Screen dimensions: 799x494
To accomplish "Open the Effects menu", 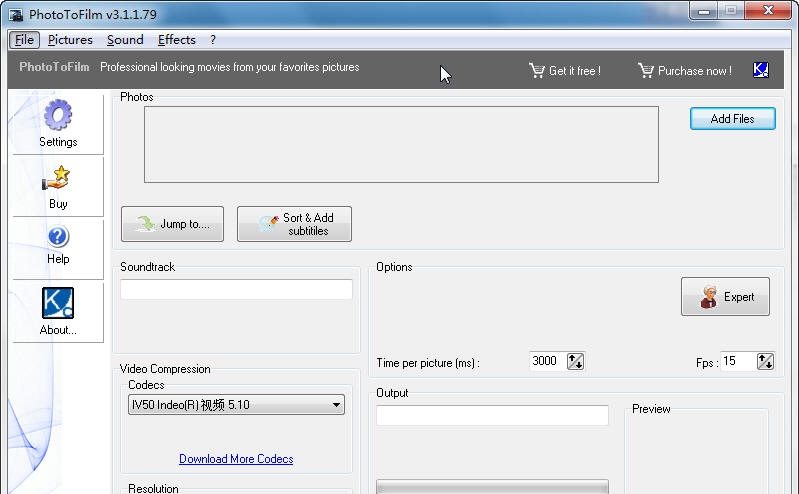I will (x=177, y=40).
